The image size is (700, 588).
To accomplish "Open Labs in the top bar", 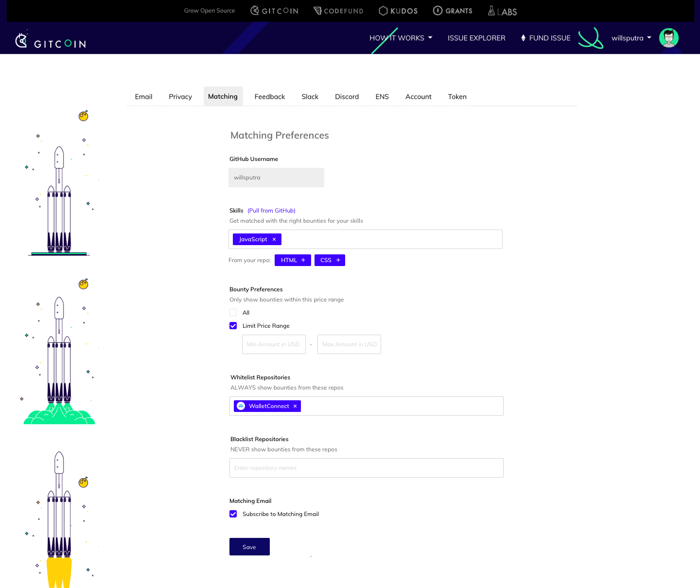I will click(502, 11).
